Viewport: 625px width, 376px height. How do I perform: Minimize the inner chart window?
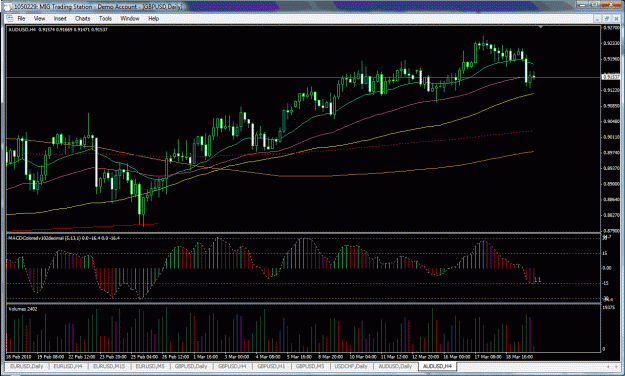pyautogui.click(x=597, y=18)
